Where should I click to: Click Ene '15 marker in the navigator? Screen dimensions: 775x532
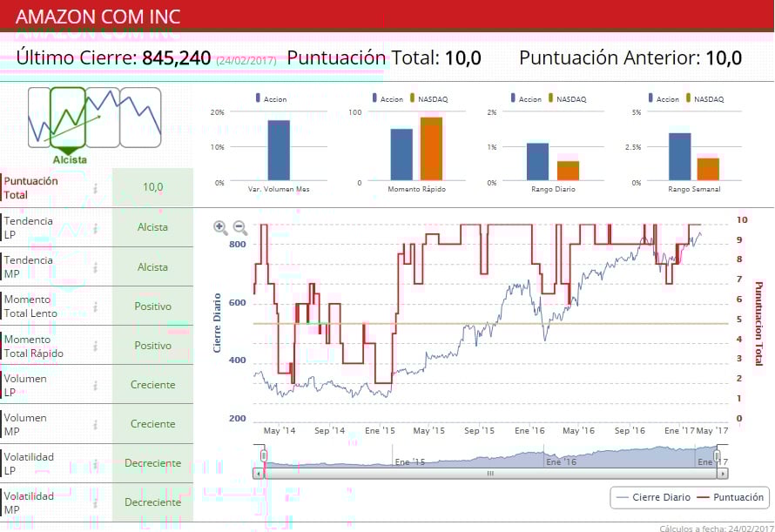(x=410, y=461)
